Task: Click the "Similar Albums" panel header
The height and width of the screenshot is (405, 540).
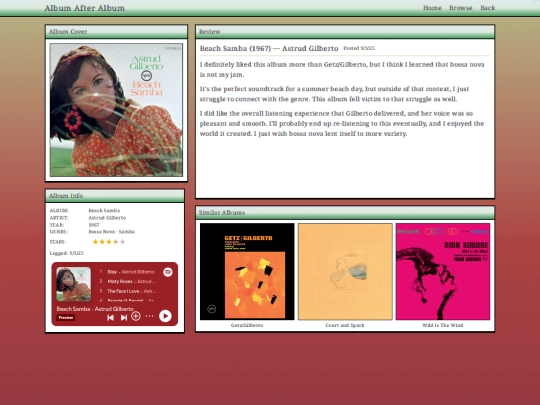Action: click(x=345, y=212)
